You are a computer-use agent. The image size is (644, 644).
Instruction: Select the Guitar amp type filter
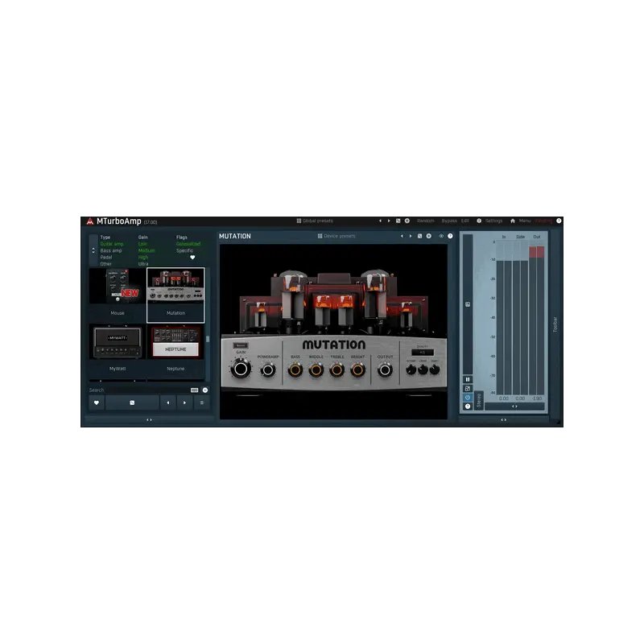(112, 244)
